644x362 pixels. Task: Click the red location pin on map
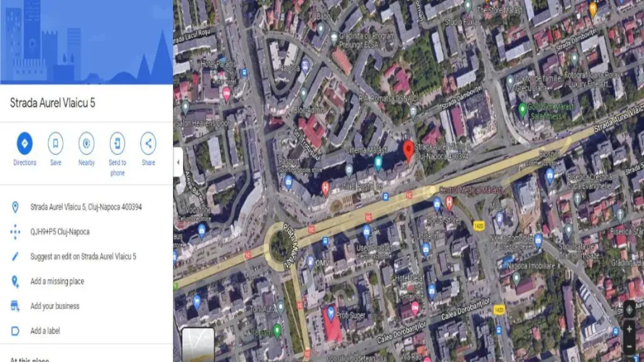point(408,151)
